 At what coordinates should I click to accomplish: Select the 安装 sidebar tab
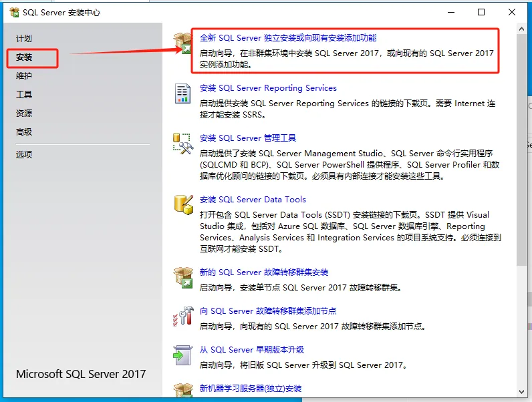tap(24, 57)
